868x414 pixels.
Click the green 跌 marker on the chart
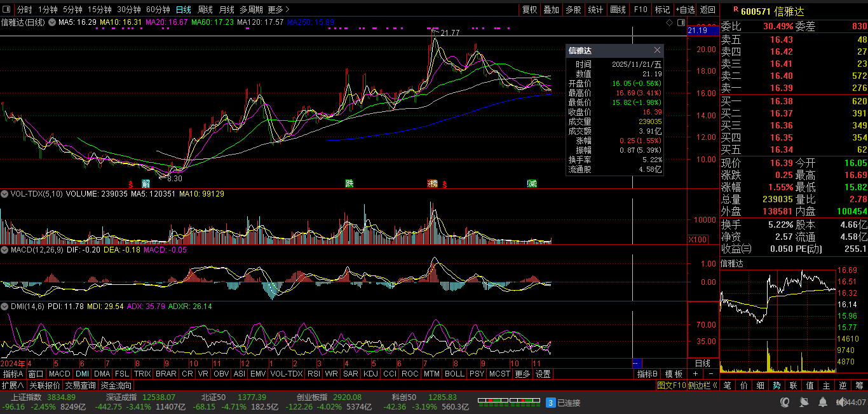(349, 183)
